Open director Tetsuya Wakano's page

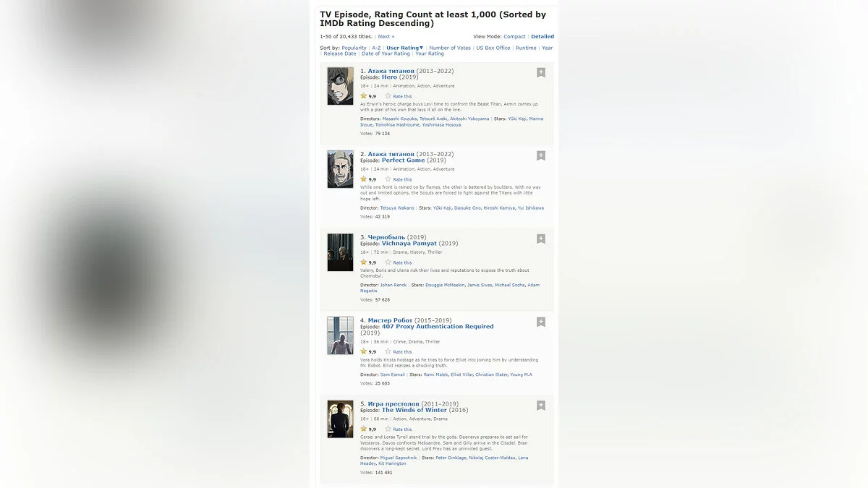click(x=397, y=207)
